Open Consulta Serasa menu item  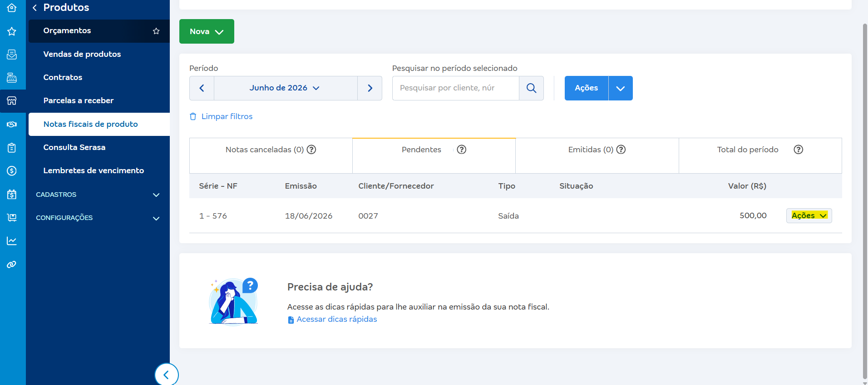(99, 147)
